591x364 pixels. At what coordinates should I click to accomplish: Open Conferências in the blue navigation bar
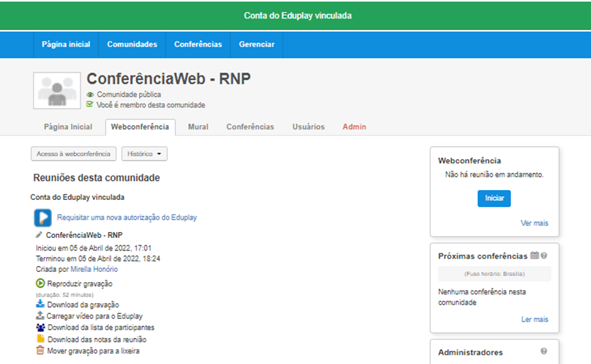(x=198, y=45)
